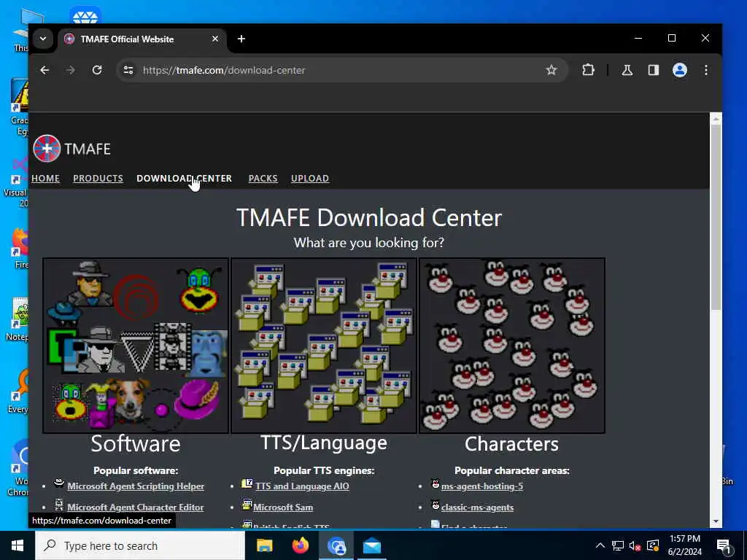Expand the tab search dropdown arrow
The image size is (747, 560).
tap(43, 39)
